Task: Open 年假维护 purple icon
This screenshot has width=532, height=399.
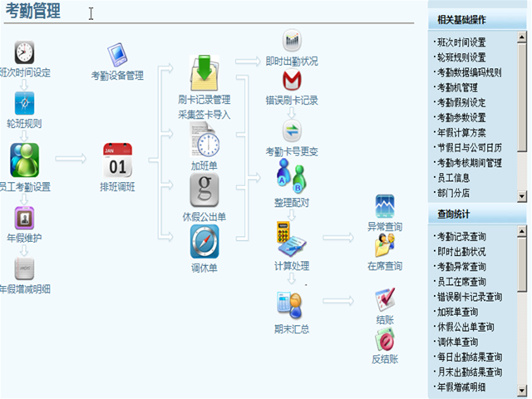Action: pyautogui.click(x=24, y=218)
